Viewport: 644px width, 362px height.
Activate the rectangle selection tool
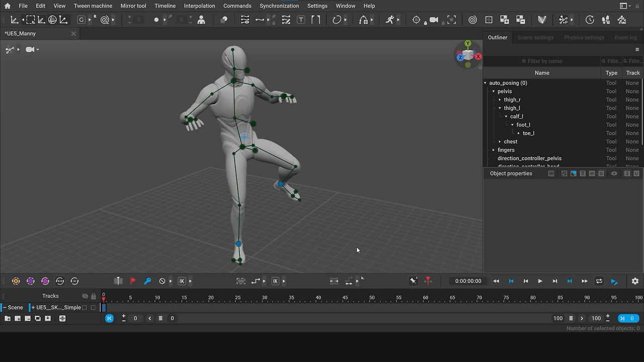(x=31, y=20)
